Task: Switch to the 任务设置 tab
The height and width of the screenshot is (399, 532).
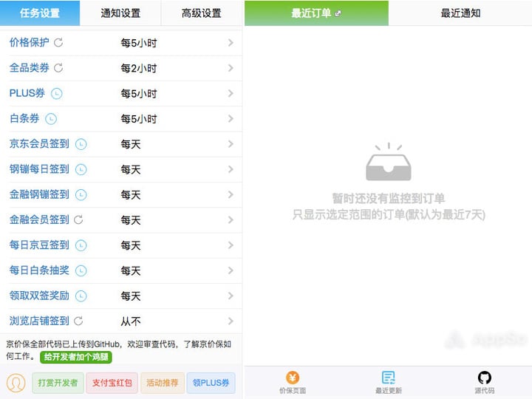Action: (x=40, y=13)
